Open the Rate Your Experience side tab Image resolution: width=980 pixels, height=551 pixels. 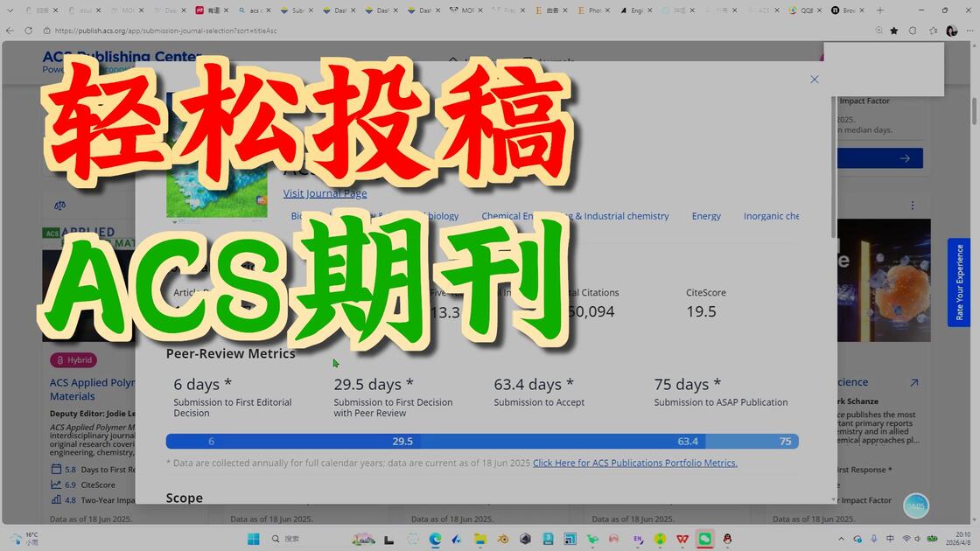tap(959, 282)
